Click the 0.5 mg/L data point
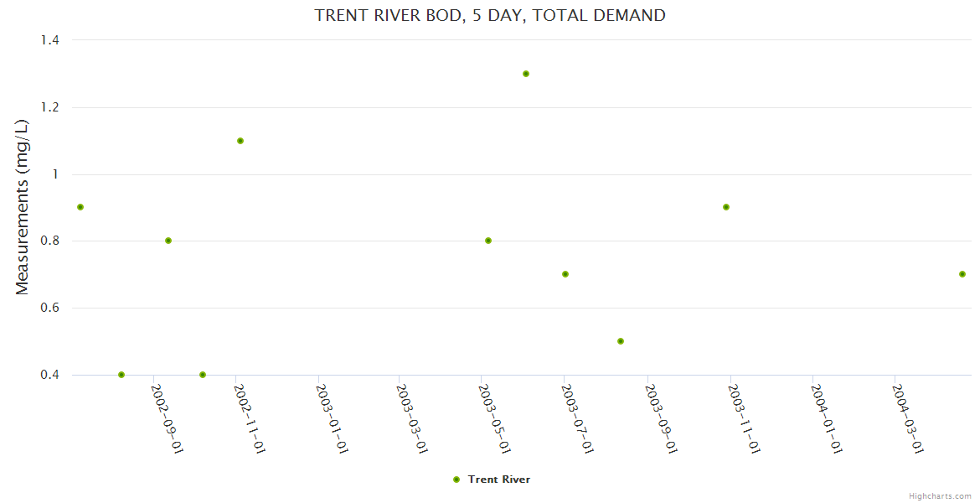980x503 pixels. pyautogui.click(x=621, y=341)
